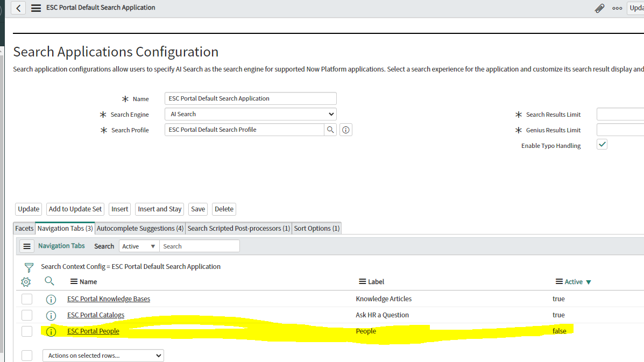
Task: Click the Search Profile lookup magnifier
Action: point(330,130)
